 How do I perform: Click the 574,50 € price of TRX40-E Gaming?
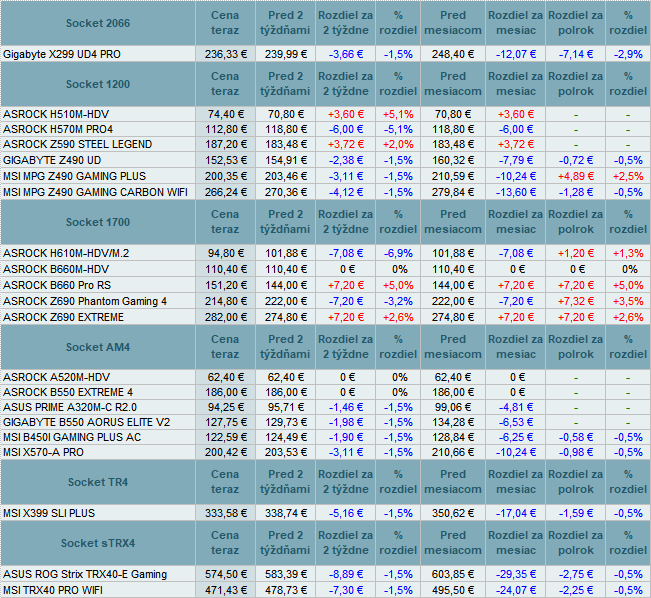point(226,574)
